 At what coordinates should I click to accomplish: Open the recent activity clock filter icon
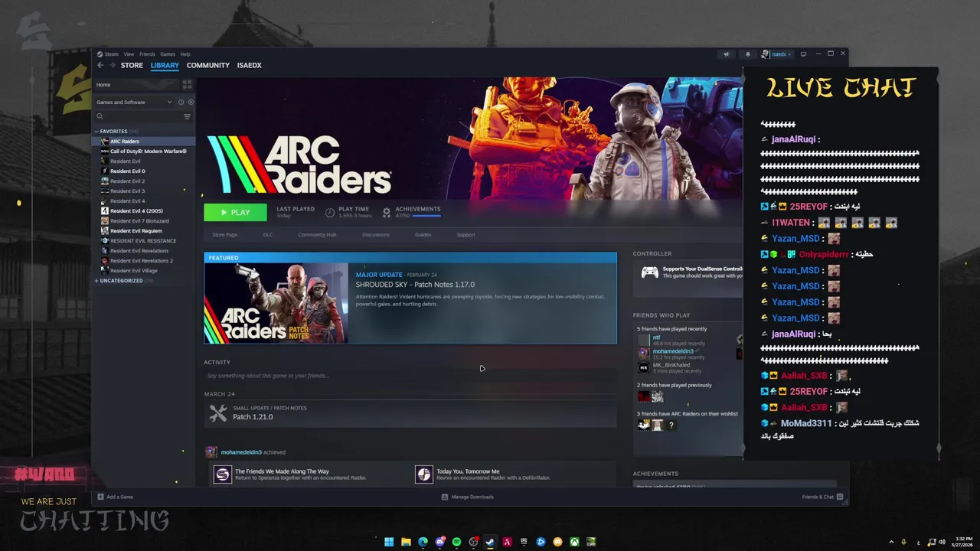click(x=181, y=102)
